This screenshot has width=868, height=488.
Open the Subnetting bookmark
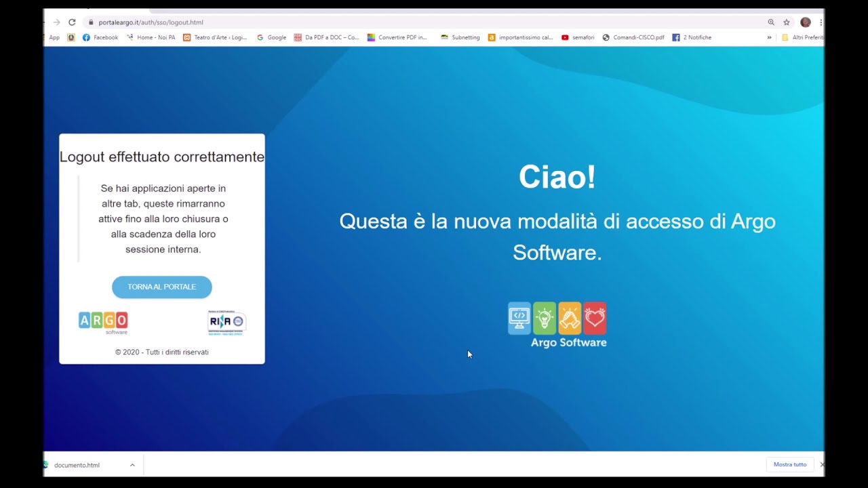coord(460,37)
